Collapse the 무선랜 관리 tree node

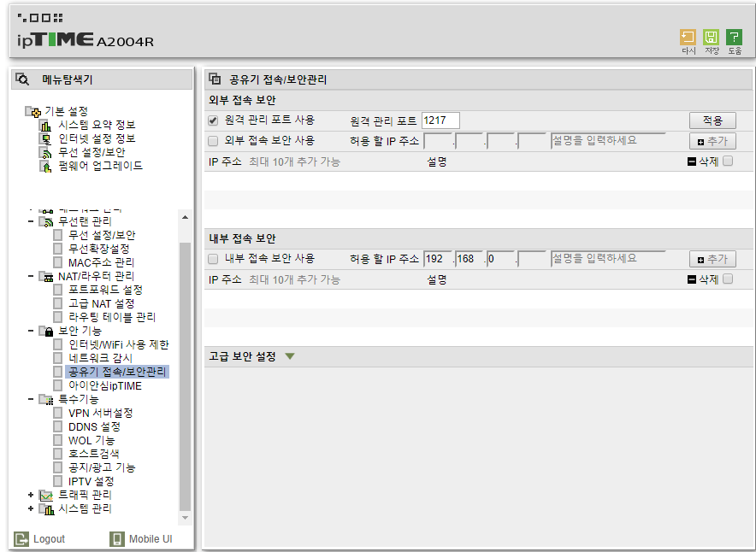[31, 221]
